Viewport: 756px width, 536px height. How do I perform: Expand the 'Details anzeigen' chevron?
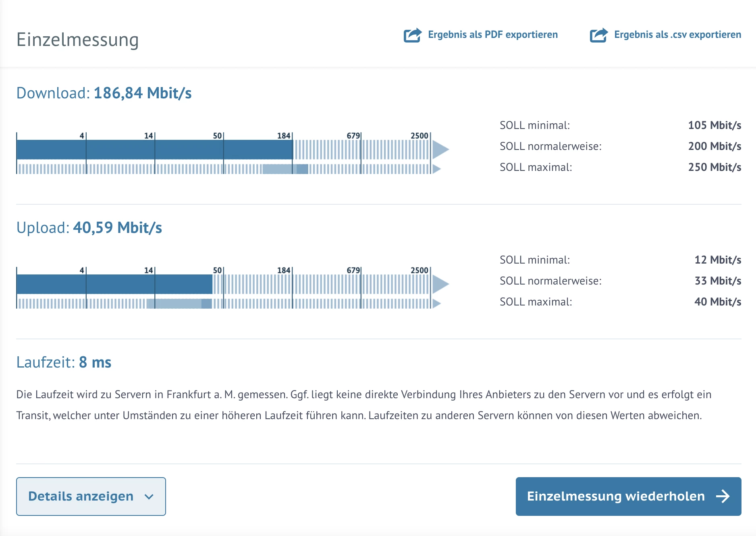149,497
